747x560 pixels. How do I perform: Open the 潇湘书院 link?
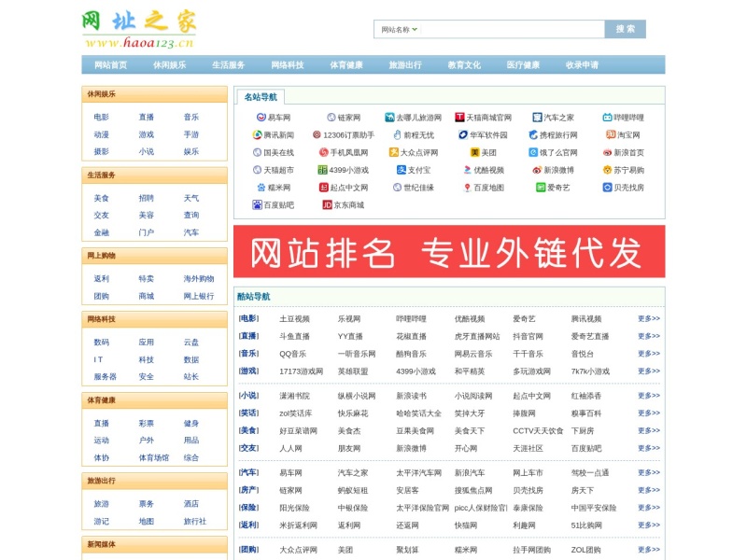[x=294, y=396]
